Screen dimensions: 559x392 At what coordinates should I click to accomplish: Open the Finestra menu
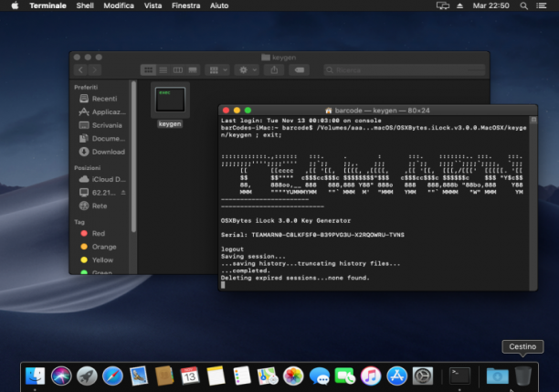185,5
